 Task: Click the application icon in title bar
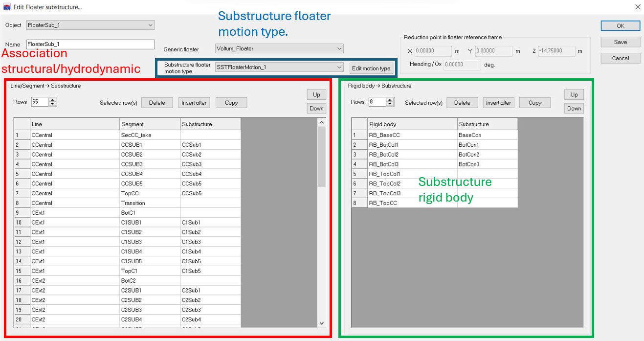7,7
